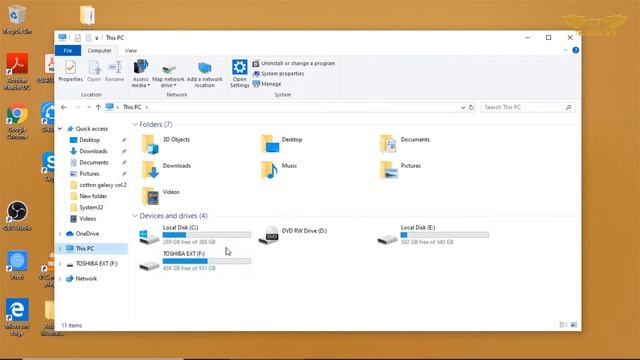Open the Properties ribbon button
This screenshot has width=640, height=360.
click(x=70, y=71)
